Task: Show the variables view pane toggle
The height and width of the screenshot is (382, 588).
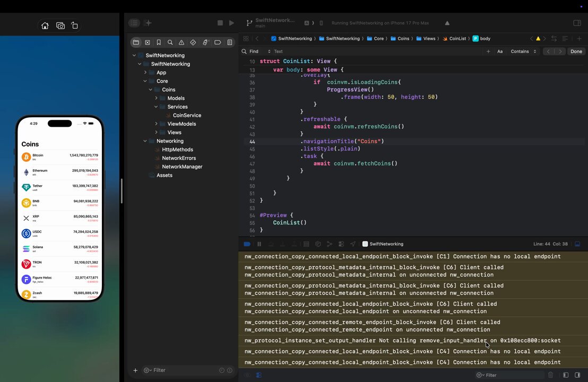Action: pos(566,375)
